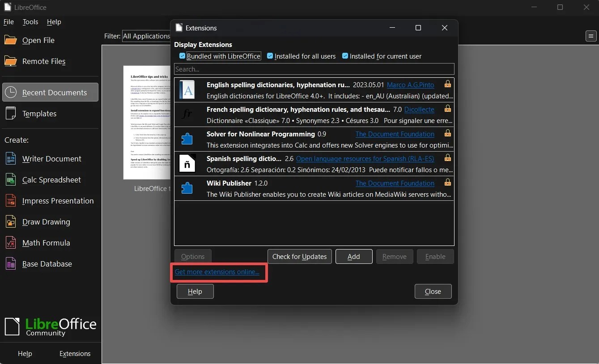Create a new Calc Spreadsheet

point(50,180)
